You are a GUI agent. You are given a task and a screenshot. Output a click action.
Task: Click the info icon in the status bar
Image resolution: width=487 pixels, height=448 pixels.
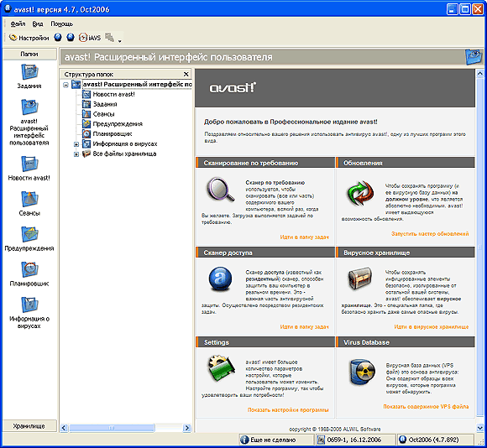[244, 440]
